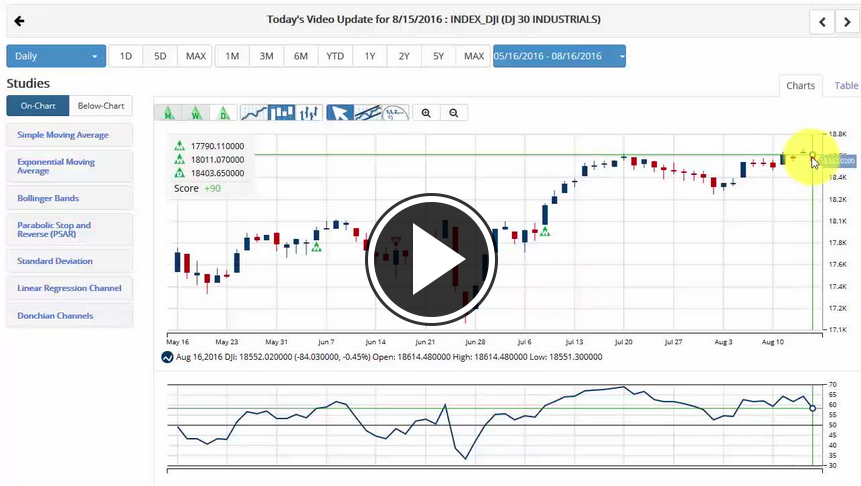Open the Charts tab

pyautogui.click(x=801, y=86)
